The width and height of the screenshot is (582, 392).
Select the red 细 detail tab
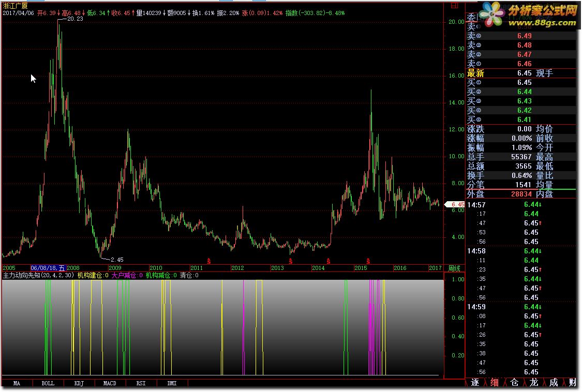pyautogui.click(x=495, y=382)
